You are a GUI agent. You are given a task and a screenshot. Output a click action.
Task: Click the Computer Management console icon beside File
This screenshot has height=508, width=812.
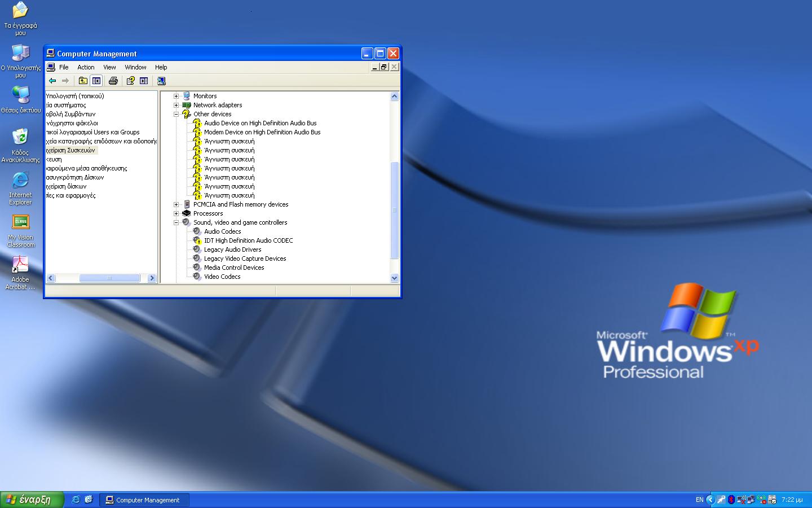click(x=51, y=67)
